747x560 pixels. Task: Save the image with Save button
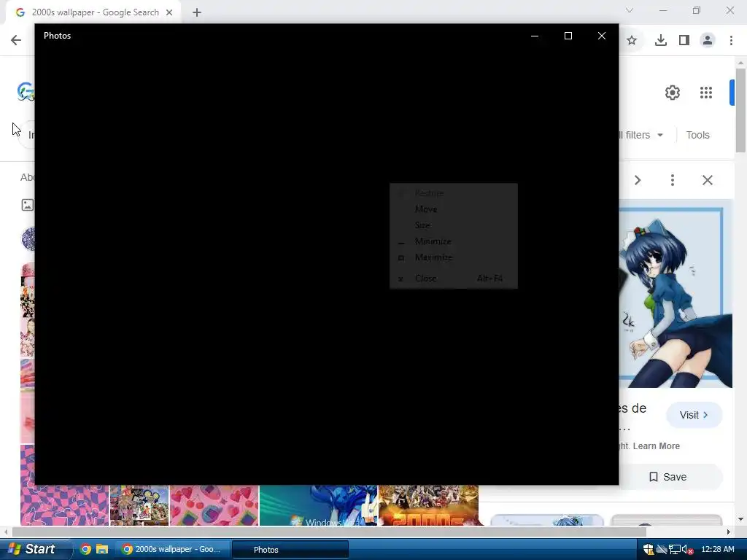click(x=668, y=477)
